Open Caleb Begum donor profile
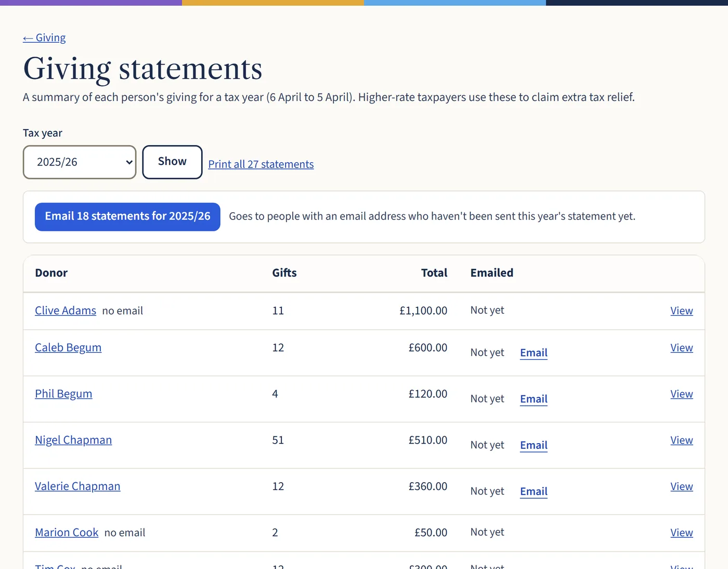The height and width of the screenshot is (569, 728). pyautogui.click(x=68, y=347)
